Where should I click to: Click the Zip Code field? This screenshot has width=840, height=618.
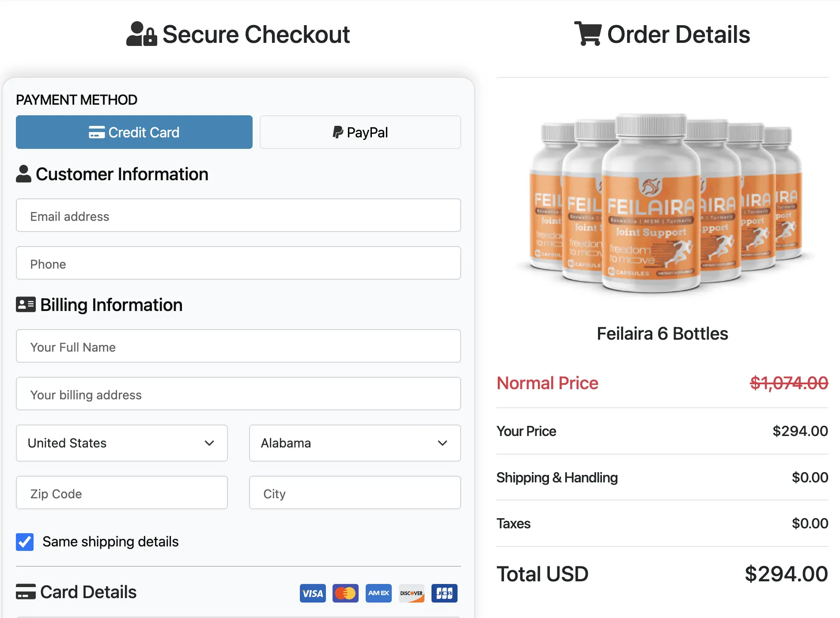click(x=121, y=493)
